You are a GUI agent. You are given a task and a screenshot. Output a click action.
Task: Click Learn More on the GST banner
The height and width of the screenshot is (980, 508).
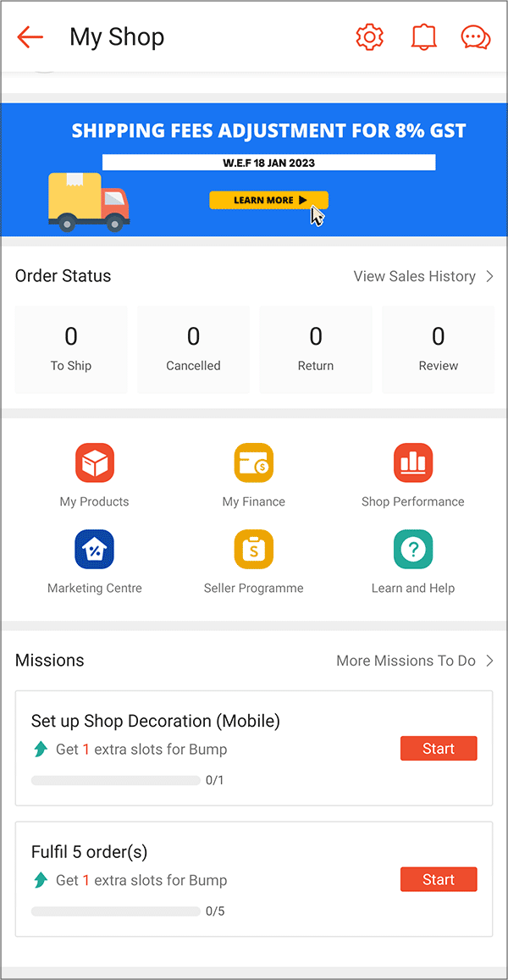(268, 200)
